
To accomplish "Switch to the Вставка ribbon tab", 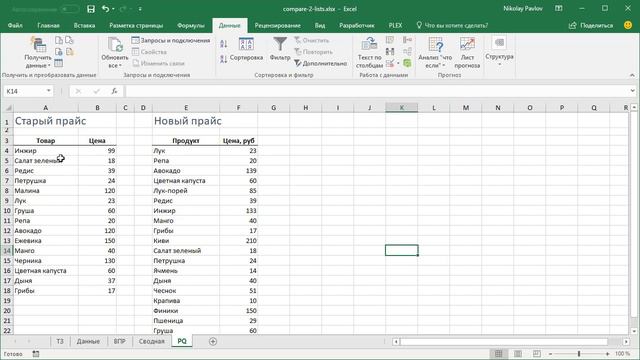I will click(84, 25).
